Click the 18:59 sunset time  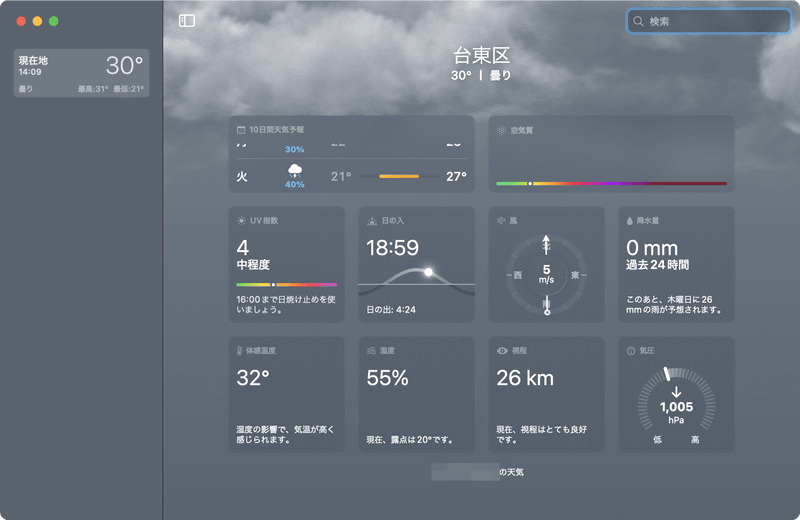pos(392,248)
